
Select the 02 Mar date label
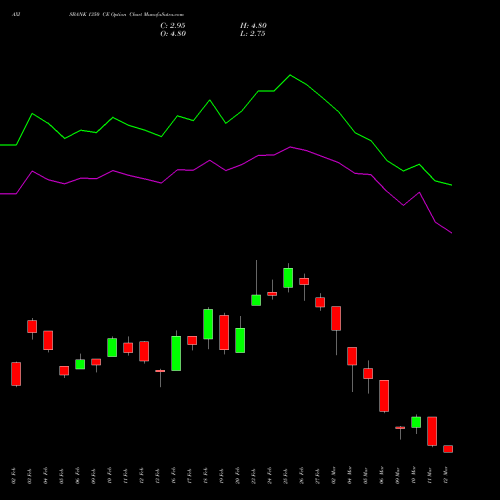point(334,476)
